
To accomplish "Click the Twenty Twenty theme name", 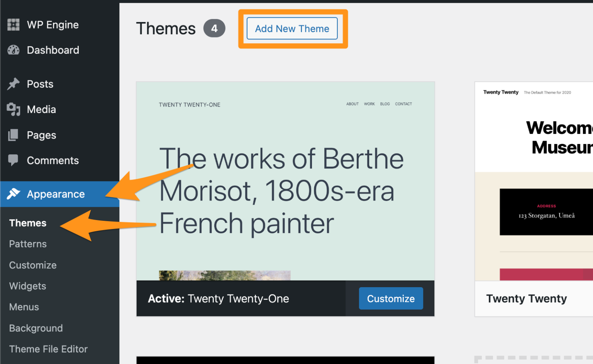I will tap(526, 299).
